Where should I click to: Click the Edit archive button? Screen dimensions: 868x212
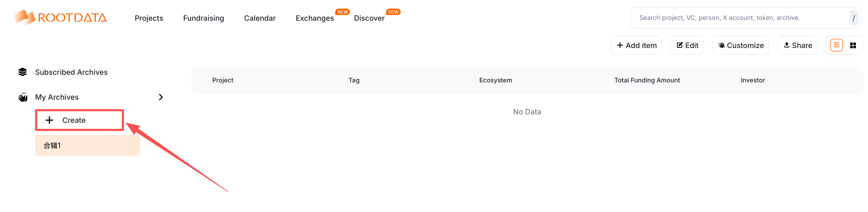(687, 45)
